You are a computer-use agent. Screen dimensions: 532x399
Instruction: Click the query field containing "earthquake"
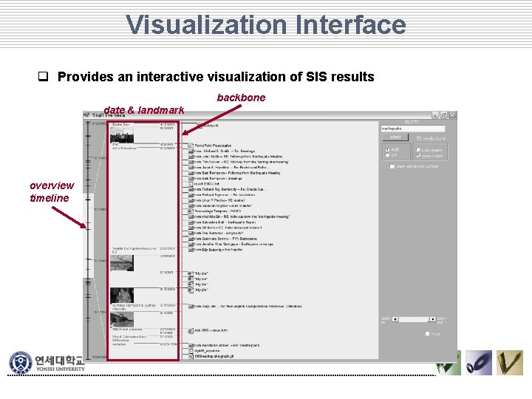[412, 129]
